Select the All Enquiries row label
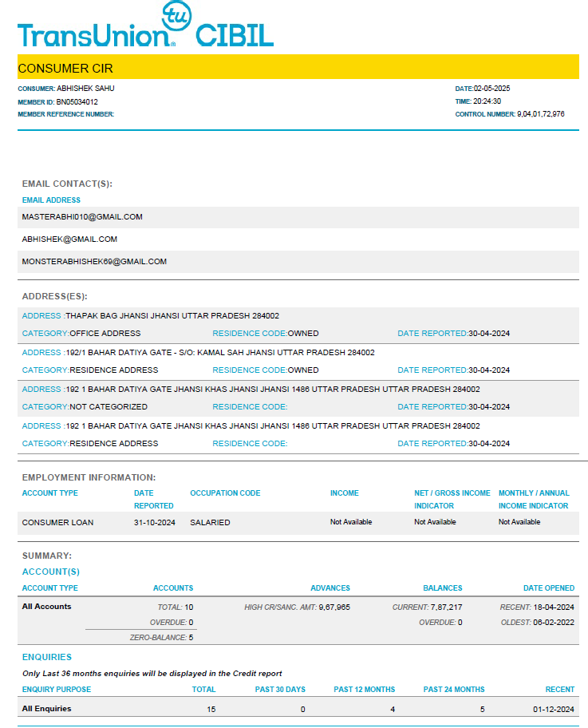 tap(46, 709)
